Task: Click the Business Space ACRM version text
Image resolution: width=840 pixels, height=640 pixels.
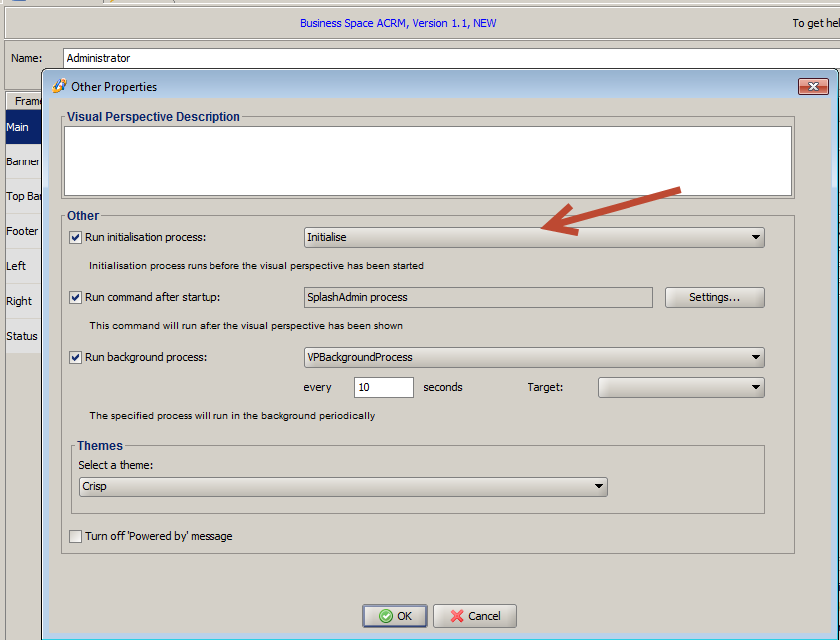Action: click(398, 23)
